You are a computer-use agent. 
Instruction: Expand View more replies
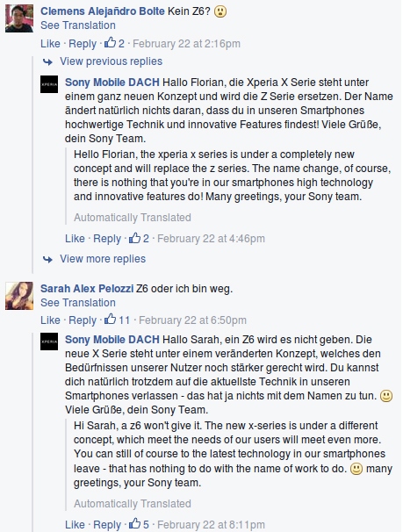103,258
